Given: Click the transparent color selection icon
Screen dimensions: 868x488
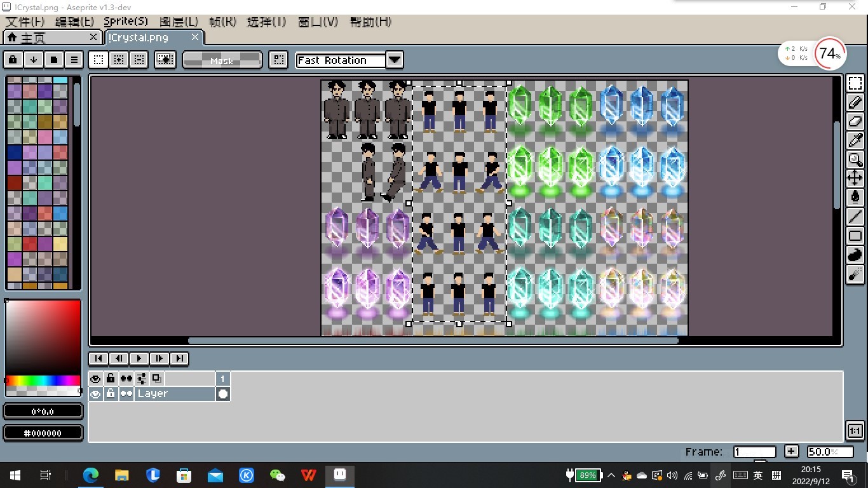Looking at the screenshot, I should point(165,60).
